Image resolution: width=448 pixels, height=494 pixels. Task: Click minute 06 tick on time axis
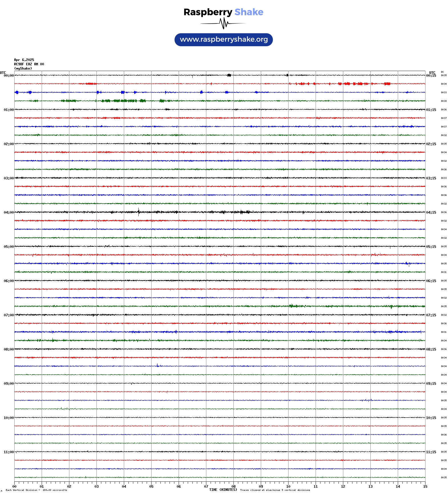(179, 487)
